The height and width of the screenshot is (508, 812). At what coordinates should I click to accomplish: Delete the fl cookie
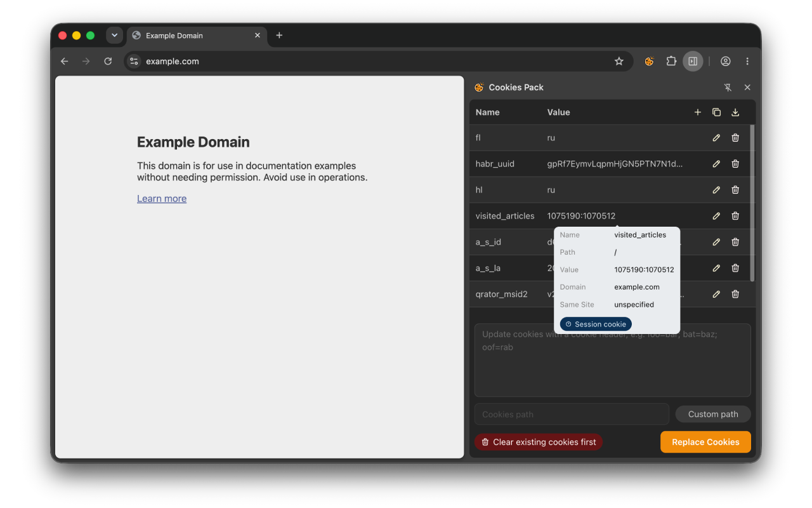735,138
